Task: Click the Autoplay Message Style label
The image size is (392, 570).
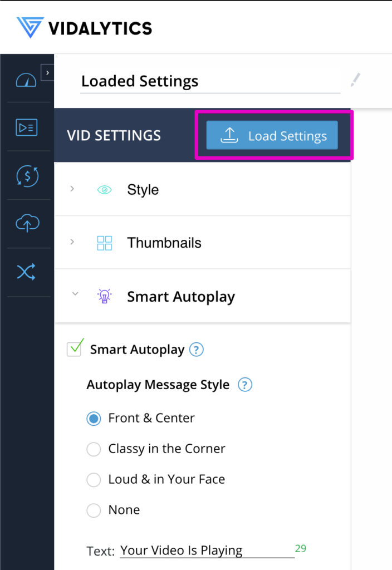Action: [158, 385]
